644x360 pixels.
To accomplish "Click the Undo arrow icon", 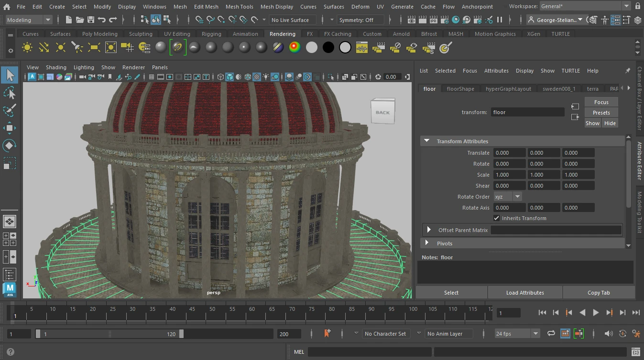I will [x=102, y=20].
